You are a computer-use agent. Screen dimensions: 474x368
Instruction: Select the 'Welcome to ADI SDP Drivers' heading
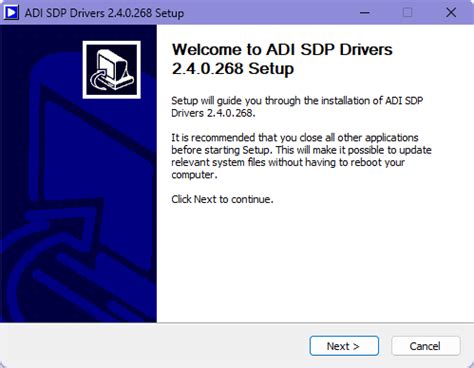(282, 59)
